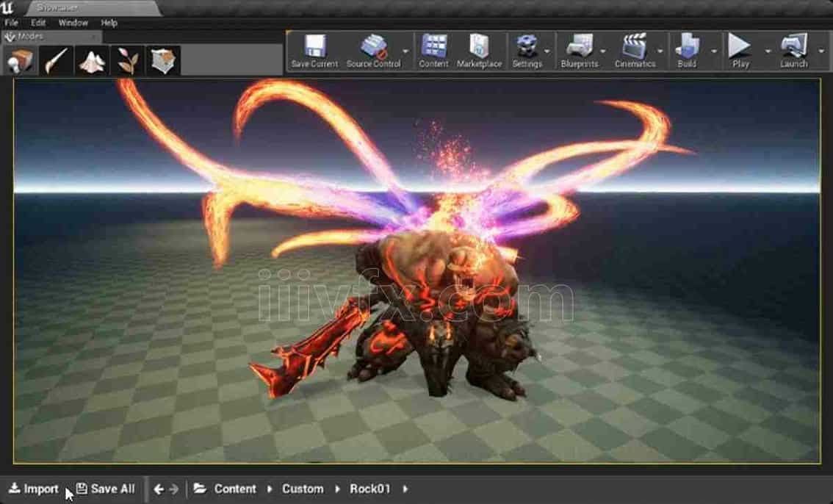833x504 pixels.
Task: Open the Help menu
Action: (109, 23)
